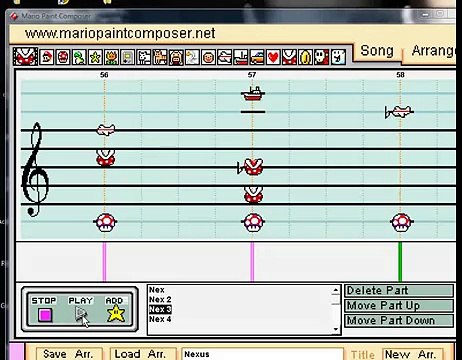
Task: Choose the gold coin instrument
Action: [x=305, y=57]
